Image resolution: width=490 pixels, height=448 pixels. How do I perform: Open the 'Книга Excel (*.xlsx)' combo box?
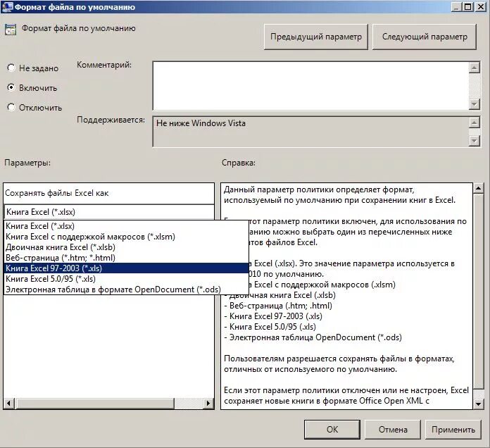[x=109, y=212]
